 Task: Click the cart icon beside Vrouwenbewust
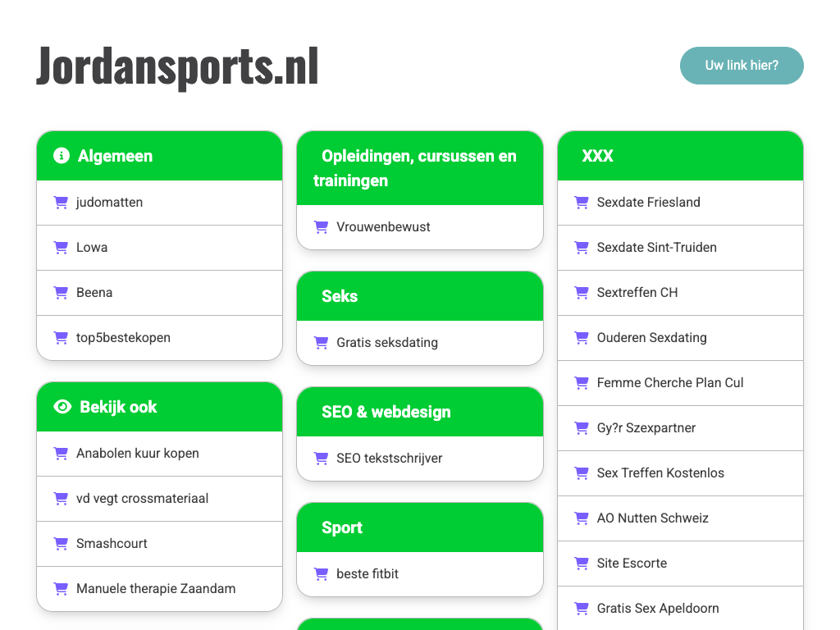(321, 227)
